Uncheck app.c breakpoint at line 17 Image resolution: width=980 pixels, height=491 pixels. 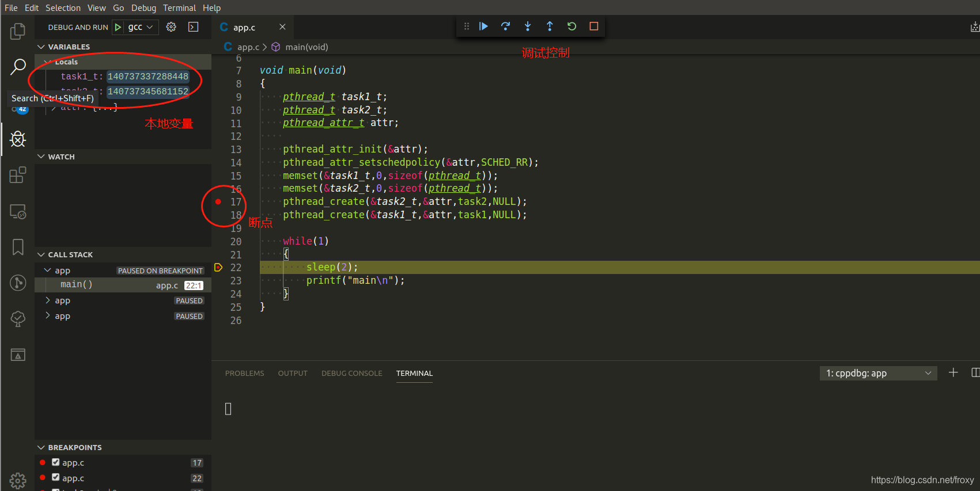click(56, 462)
